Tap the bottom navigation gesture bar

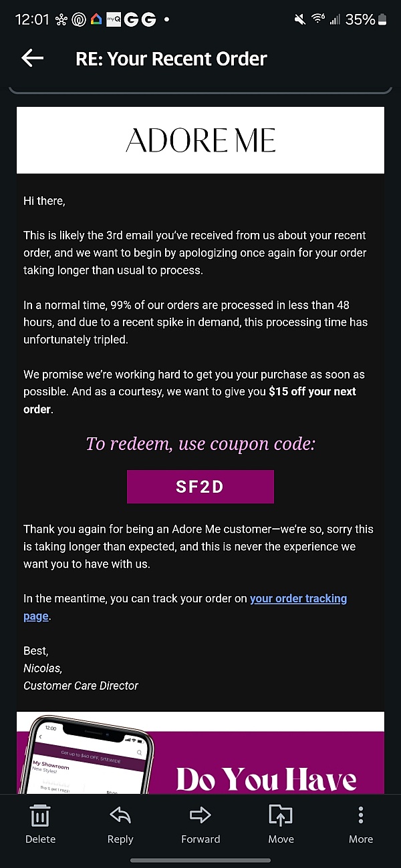200,861
